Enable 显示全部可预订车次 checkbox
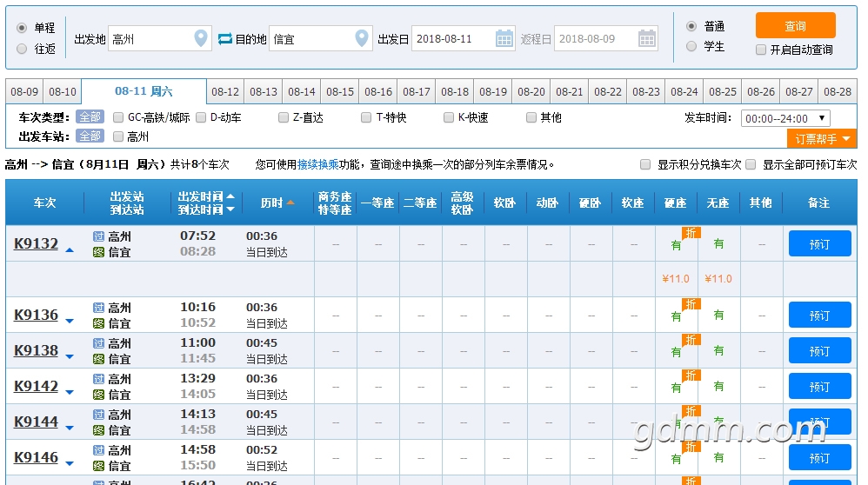868x485 pixels. point(751,164)
